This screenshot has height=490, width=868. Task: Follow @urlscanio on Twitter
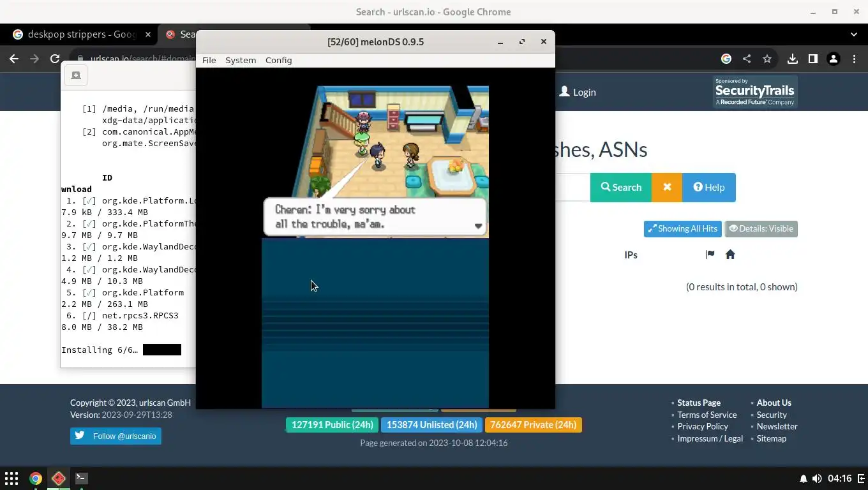point(116,436)
